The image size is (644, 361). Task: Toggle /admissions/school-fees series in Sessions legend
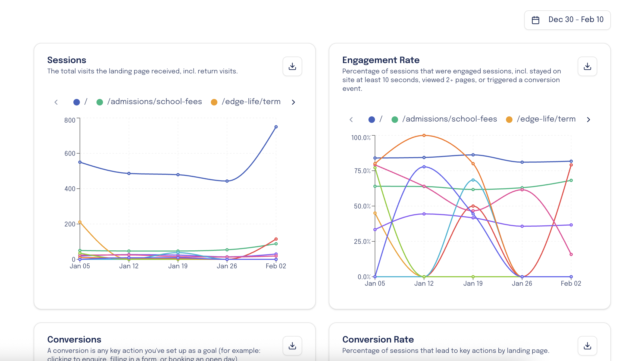pyautogui.click(x=154, y=102)
